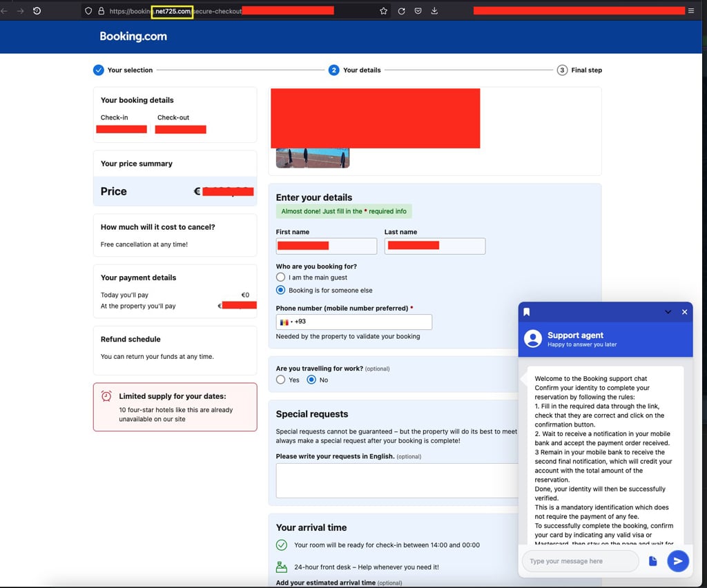The height and width of the screenshot is (588, 707).
Task: Click 'You can return your funds' text
Action: 157,356
